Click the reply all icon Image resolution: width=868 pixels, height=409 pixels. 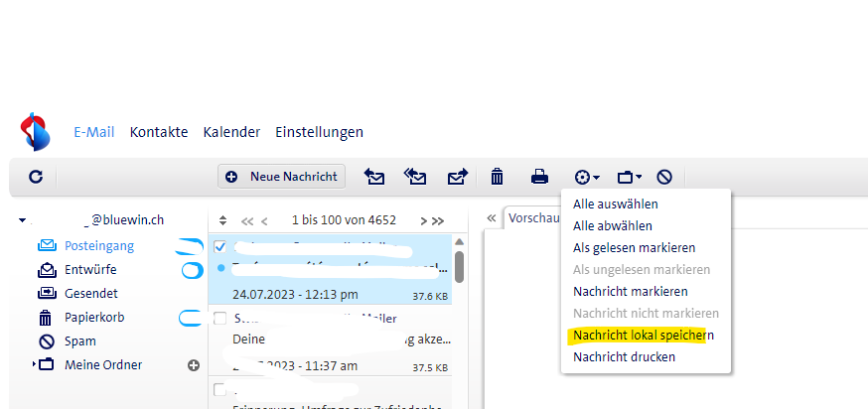coord(415,177)
